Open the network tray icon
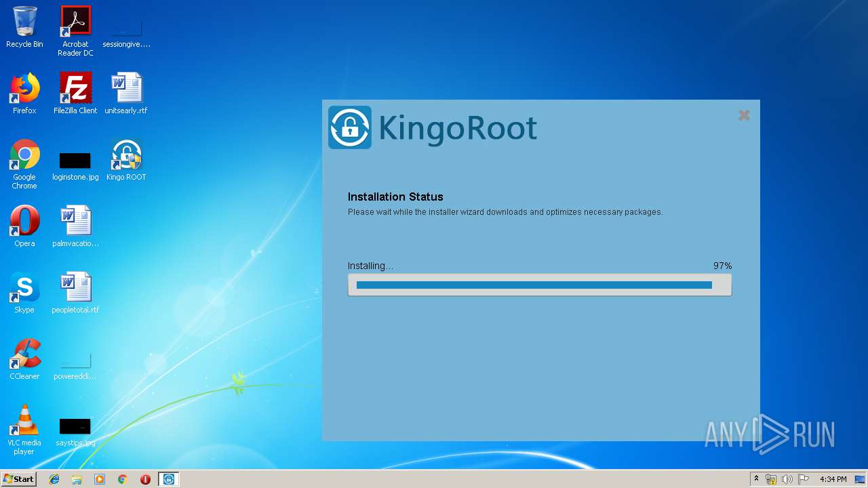The height and width of the screenshot is (488, 868). (771, 479)
